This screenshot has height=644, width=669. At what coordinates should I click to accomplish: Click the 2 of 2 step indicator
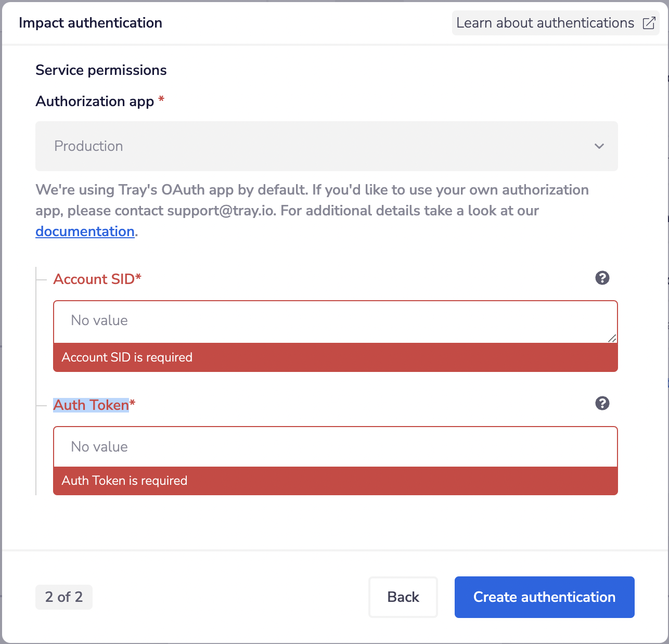(x=63, y=597)
